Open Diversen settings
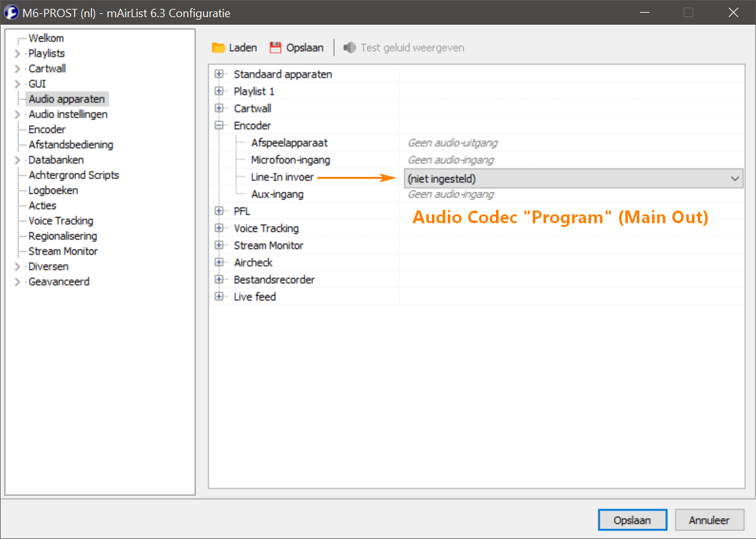Viewport: 756px width, 539px height. pyautogui.click(x=48, y=266)
